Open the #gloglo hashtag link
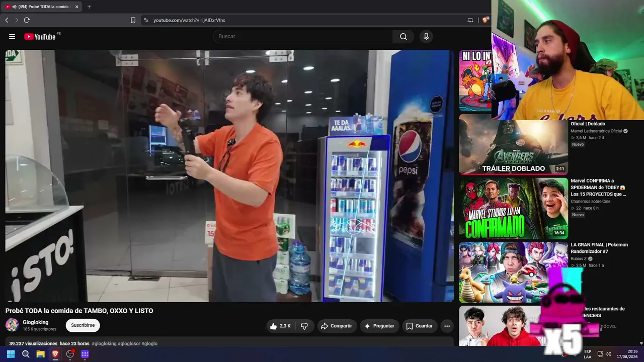Image resolution: width=644 pixels, height=362 pixels. (150, 343)
